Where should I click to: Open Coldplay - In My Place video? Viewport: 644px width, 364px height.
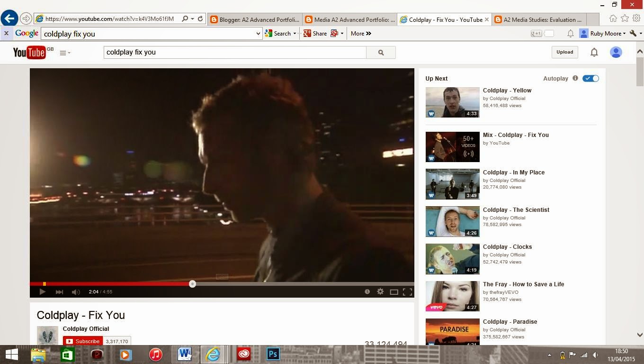pyautogui.click(x=514, y=173)
